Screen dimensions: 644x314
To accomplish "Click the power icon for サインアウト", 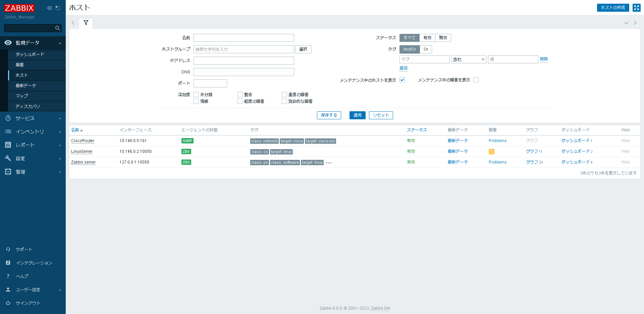I will tap(8, 303).
